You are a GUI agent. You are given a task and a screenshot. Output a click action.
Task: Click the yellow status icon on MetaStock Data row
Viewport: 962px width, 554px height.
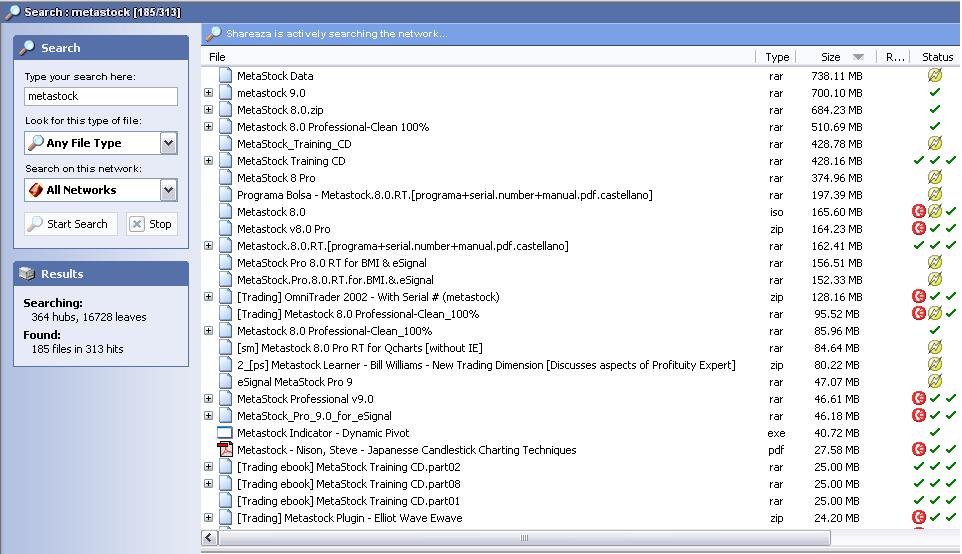tap(934, 75)
